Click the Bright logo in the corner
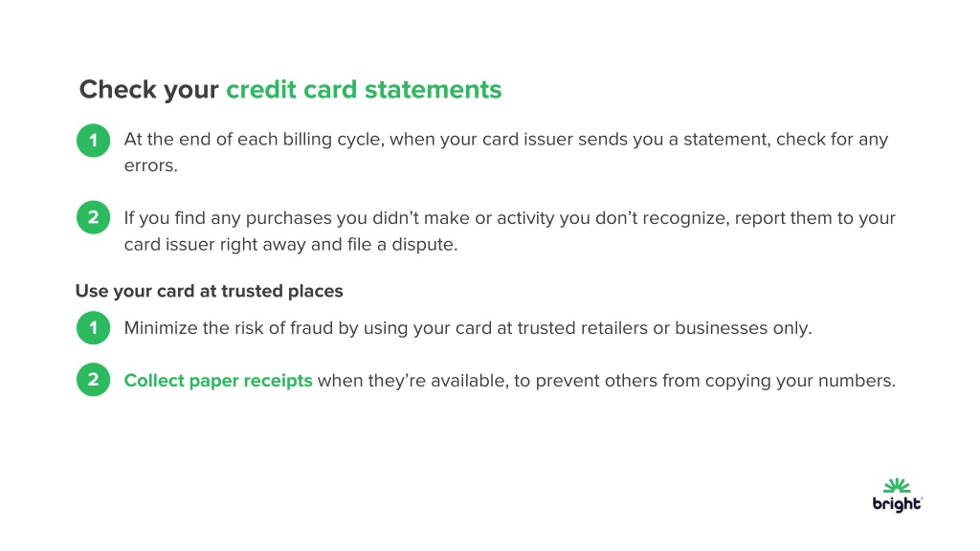The width and height of the screenshot is (980, 551). pos(898,496)
